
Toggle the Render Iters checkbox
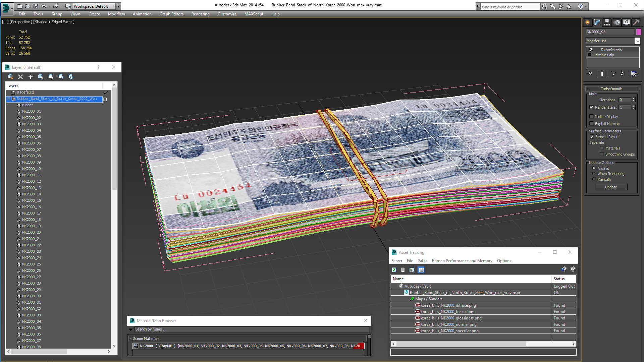592,107
